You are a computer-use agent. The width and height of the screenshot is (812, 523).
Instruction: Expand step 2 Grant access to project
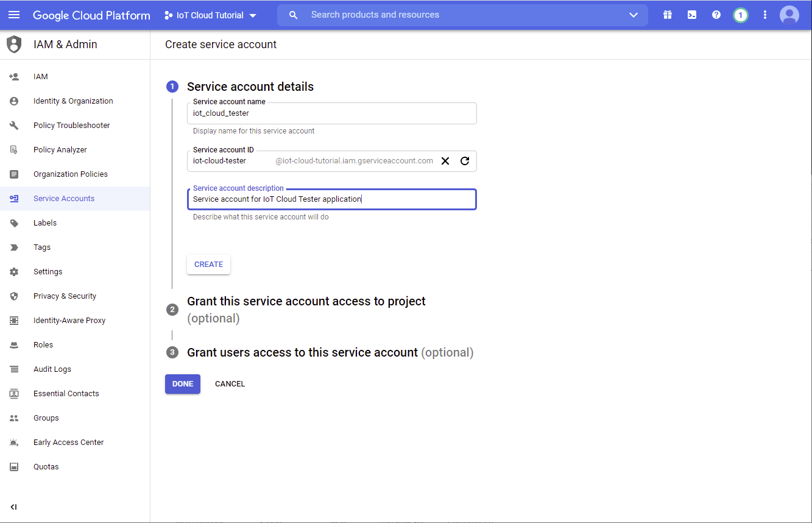pos(306,310)
